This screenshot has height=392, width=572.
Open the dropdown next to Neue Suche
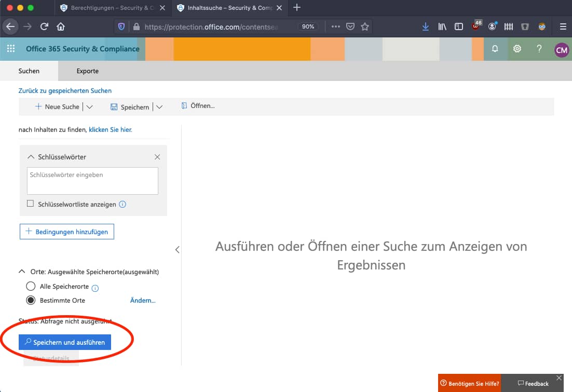click(89, 106)
